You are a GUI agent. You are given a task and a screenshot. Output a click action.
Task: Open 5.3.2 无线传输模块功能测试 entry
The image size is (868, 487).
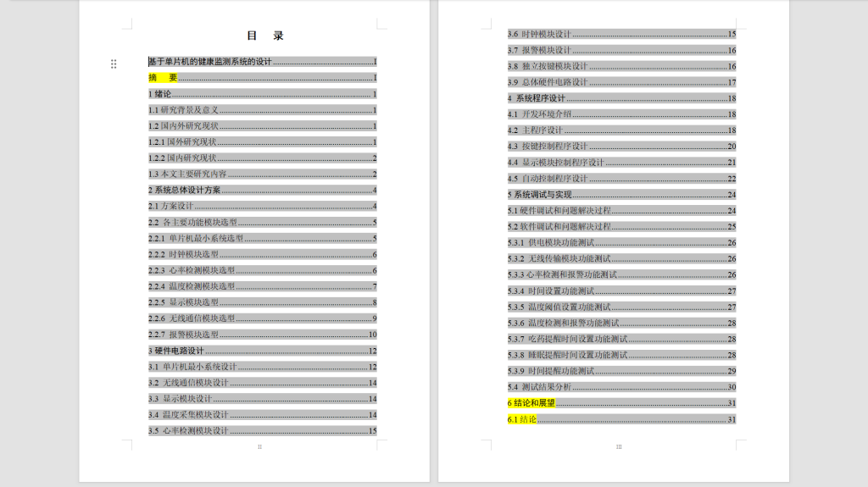coord(559,259)
